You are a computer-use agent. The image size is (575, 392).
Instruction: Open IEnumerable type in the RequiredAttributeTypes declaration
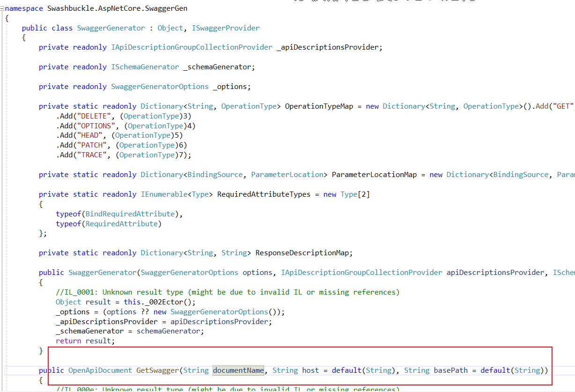[x=164, y=194]
